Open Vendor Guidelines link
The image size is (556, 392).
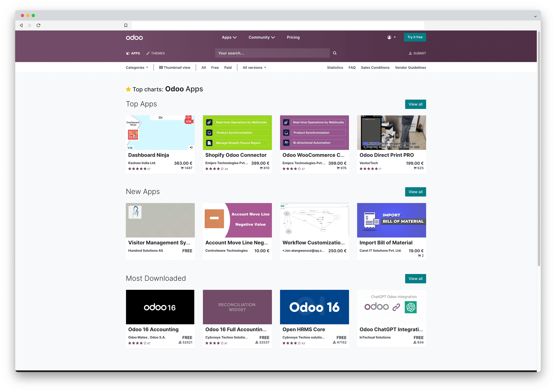[410, 68]
